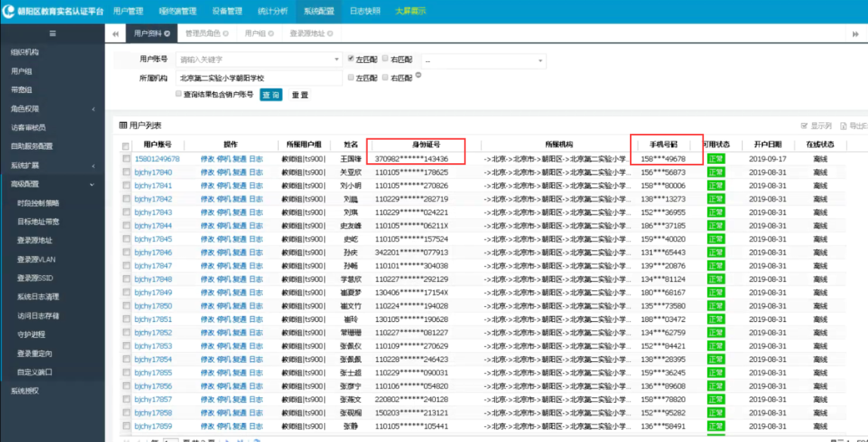
Task: Enable 查询结果包含销户账号 checkbox
Action: click(x=178, y=94)
